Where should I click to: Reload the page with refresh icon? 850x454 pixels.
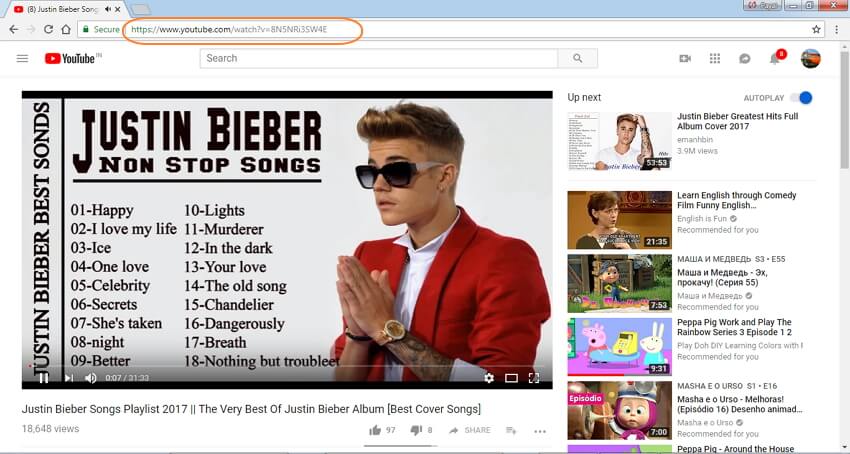coord(48,30)
